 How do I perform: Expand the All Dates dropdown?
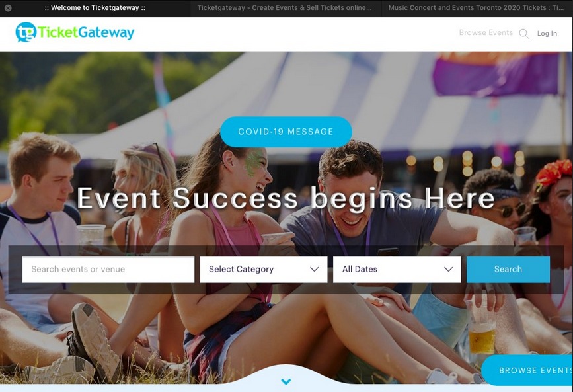tap(397, 270)
